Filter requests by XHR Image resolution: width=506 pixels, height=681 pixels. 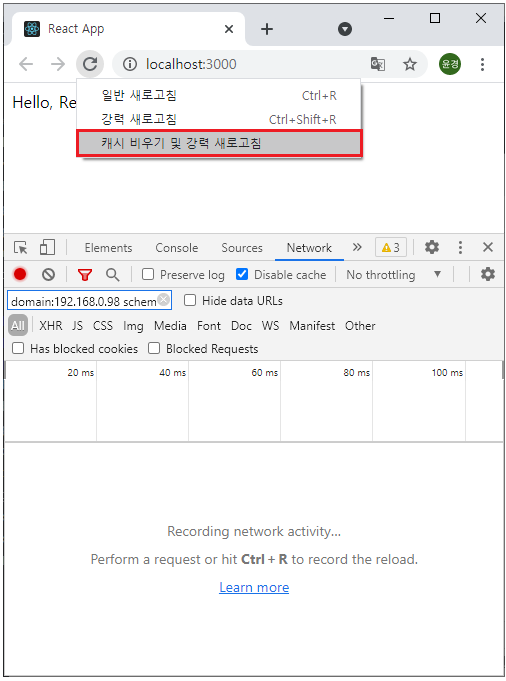point(51,326)
